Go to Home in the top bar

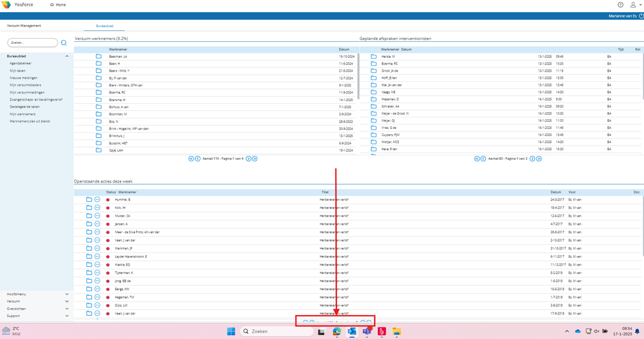pyautogui.click(x=58, y=5)
